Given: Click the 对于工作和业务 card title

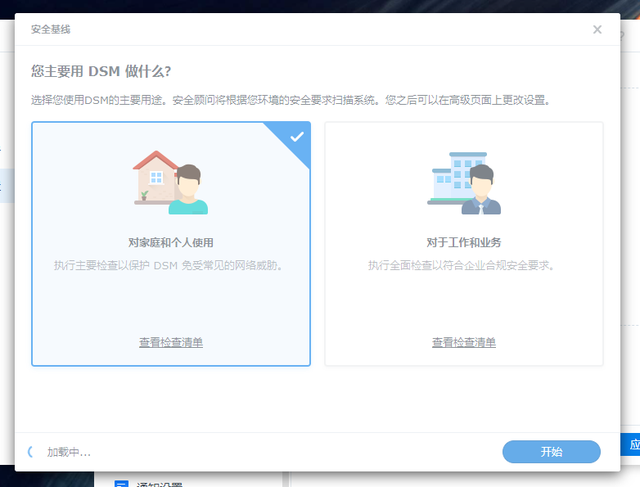Looking at the screenshot, I should [x=464, y=242].
